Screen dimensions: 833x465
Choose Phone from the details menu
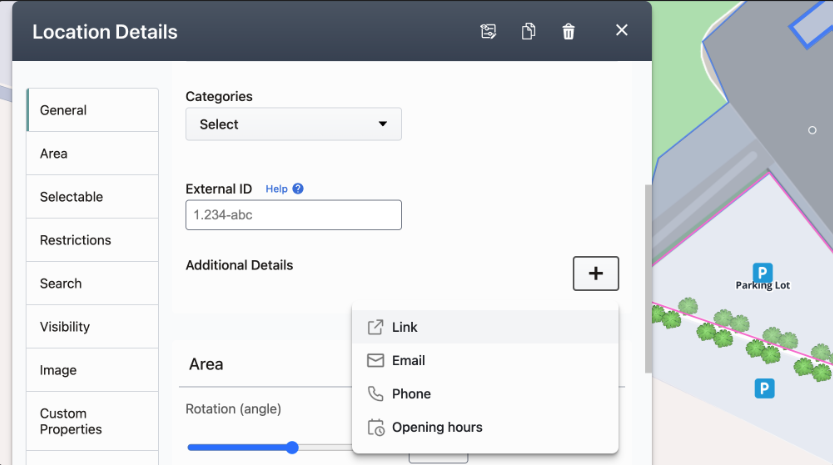pos(411,394)
